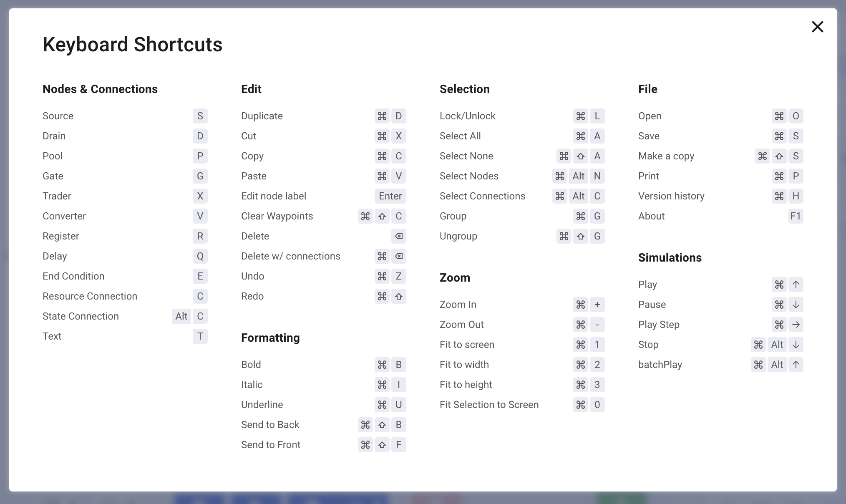Click the minus key badge for Zoom Out
Screen dimensions: 846x504
pos(597,325)
